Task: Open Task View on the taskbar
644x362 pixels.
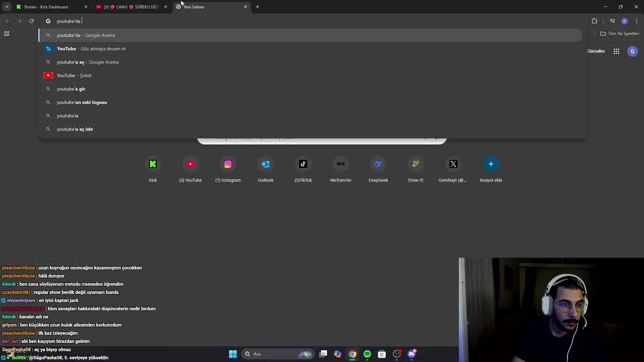Action: [x=324, y=354]
